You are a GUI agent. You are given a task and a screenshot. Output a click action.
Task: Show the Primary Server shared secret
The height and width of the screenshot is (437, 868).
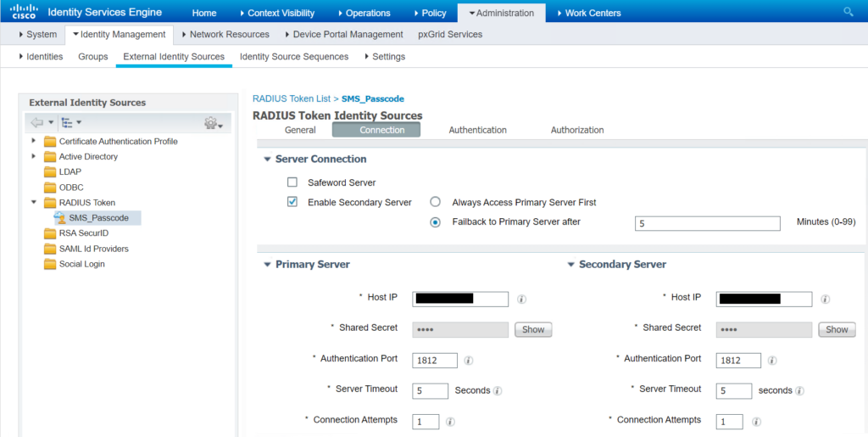[x=533, y=329]
